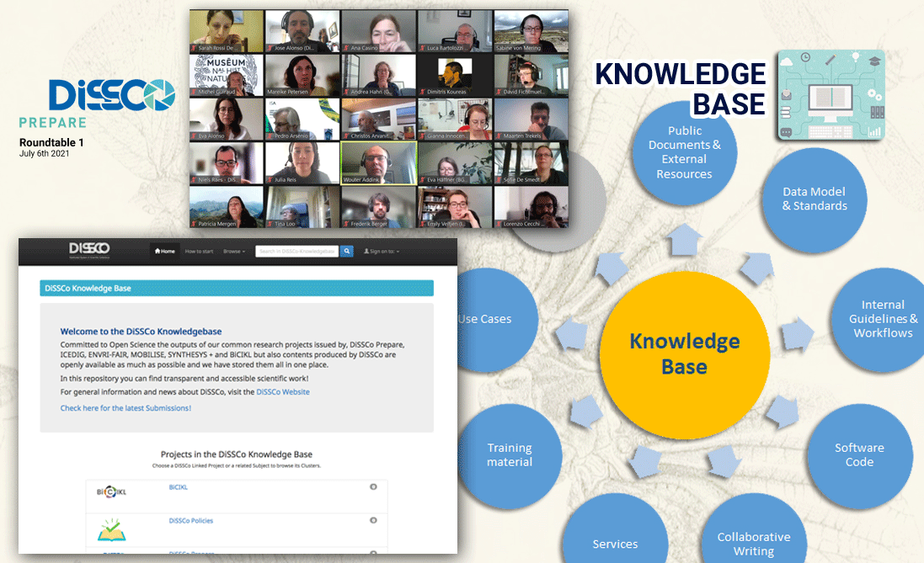Click the muted mic icon beside Michel Guiraud

[x=194, y=92]
